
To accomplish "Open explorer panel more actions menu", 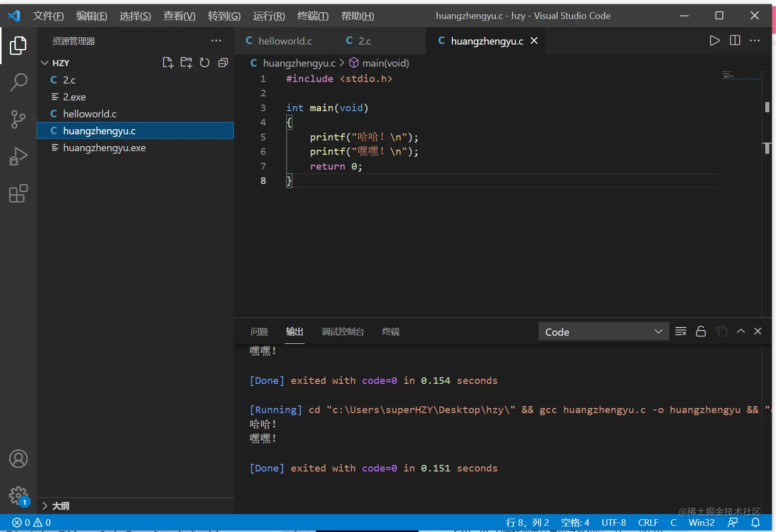I will [x=216, y=41].
